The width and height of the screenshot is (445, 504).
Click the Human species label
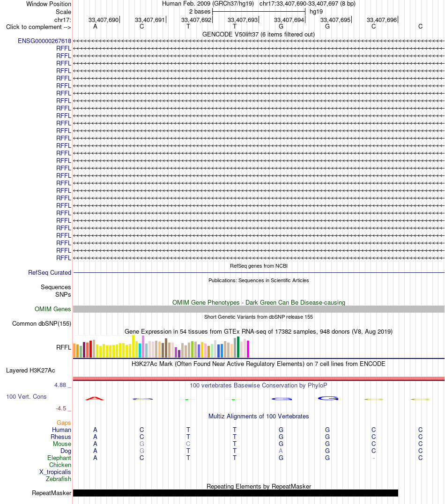coord(61,430)
